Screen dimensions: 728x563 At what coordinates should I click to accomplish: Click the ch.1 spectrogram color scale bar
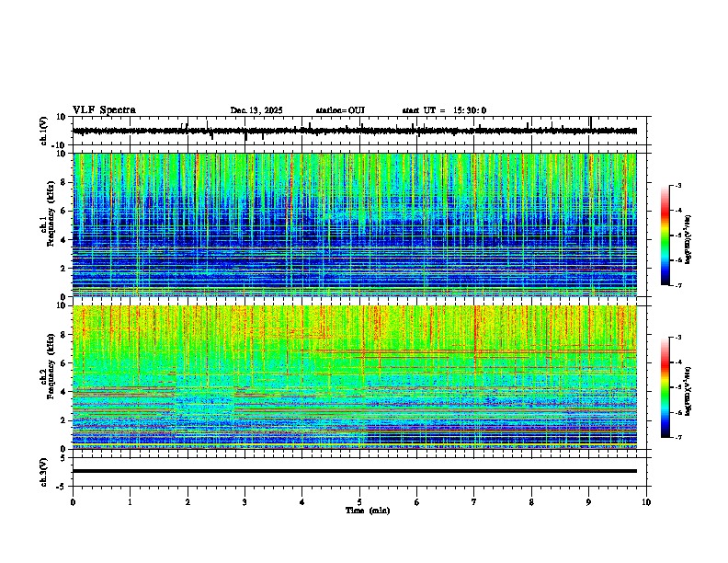pos(665,236)
